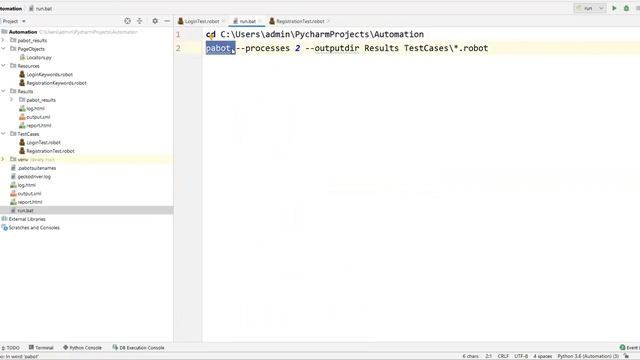Select LoginTest.robot in TestCases
Viewport: 640px width, 360px height.
[43, 142]
